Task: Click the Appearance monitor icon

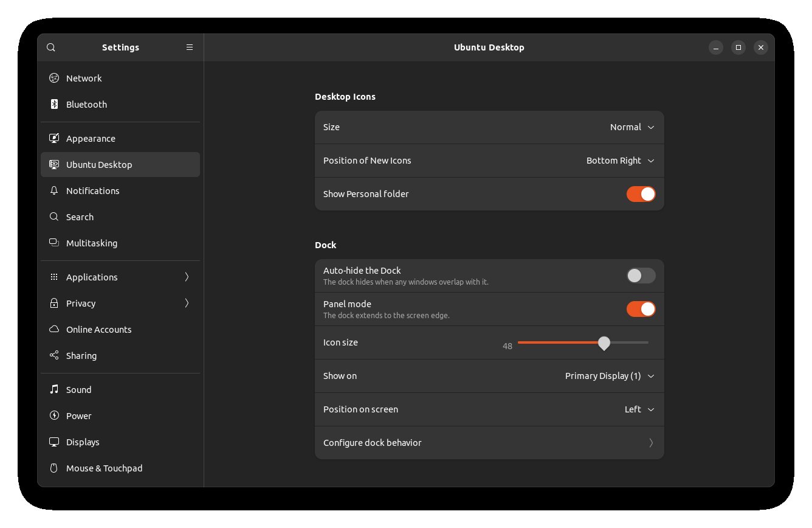Action: pyautogui.click(x=54, y=138)
